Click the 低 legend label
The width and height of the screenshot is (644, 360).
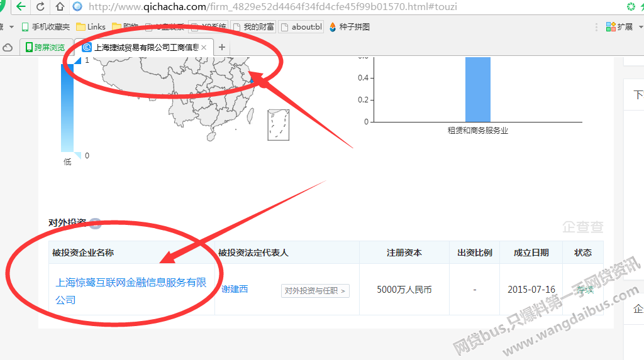tap(67, 162)
